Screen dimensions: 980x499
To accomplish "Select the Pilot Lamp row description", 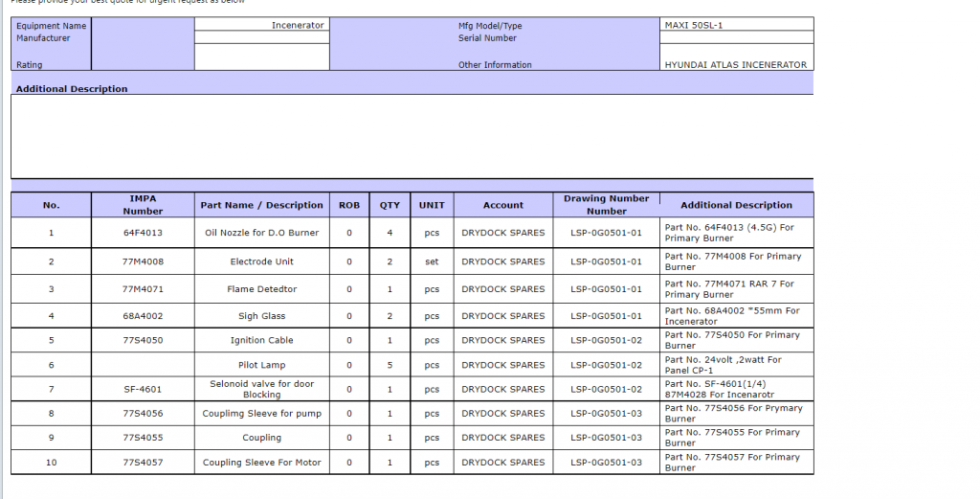I will (261, 365).
